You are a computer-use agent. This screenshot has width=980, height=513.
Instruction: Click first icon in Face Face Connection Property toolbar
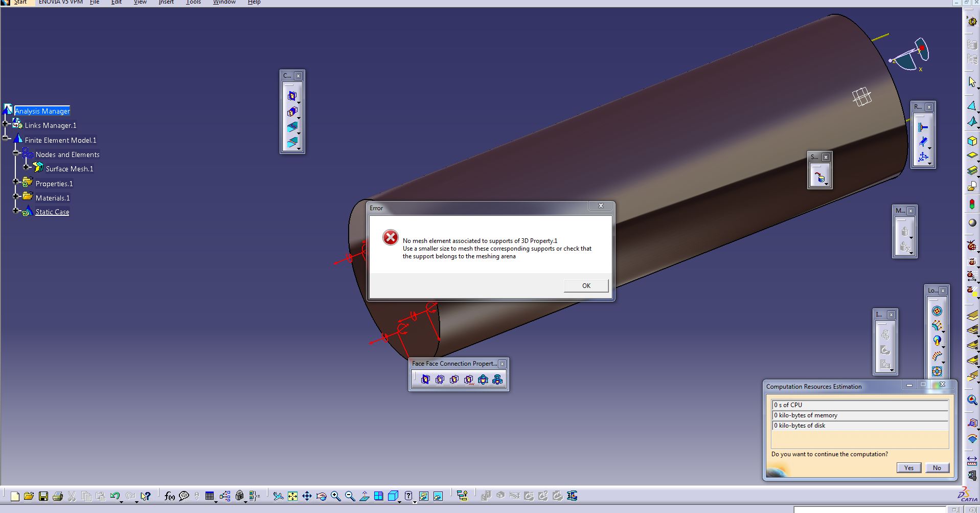[x=425, y=380]
